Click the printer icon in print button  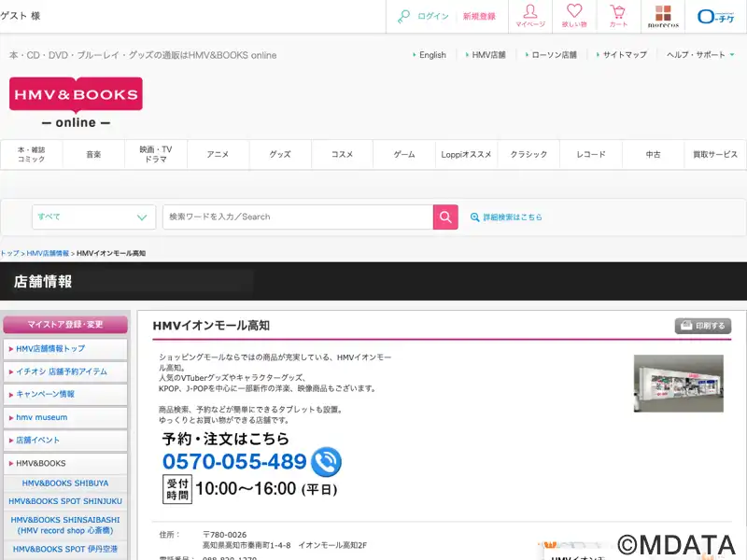pos(686,326)
